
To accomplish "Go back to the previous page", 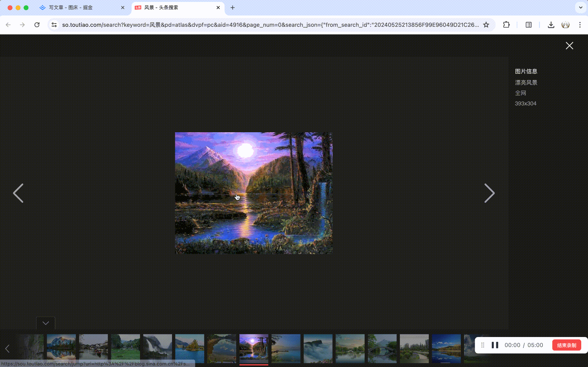I will pyautogui.click(x=8, y=25).
